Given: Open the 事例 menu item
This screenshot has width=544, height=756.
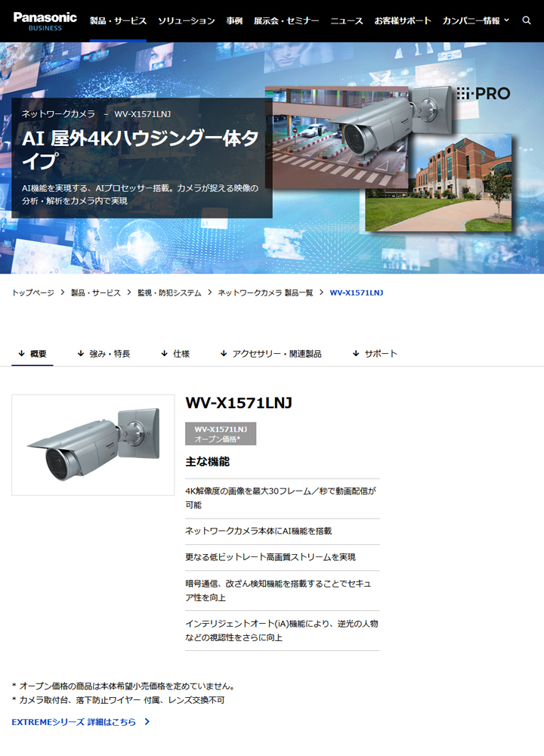Looking at the screenshot, I should pos(234,20).
